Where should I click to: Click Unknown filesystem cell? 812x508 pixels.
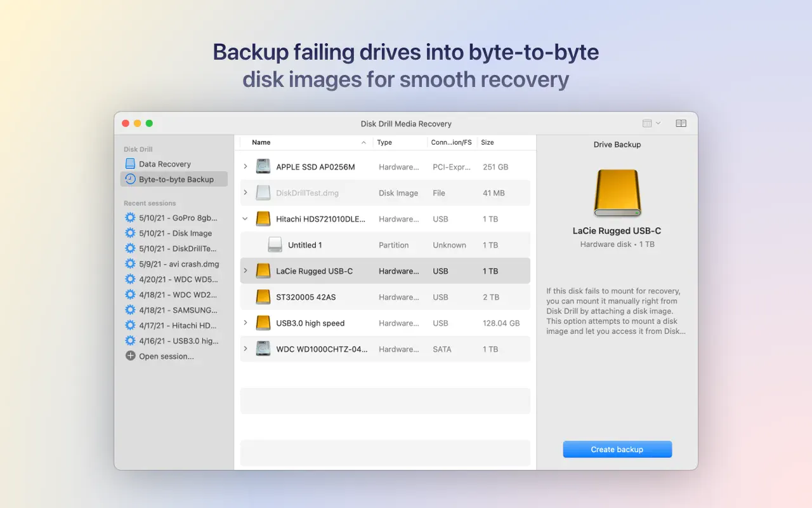(449, 245)
